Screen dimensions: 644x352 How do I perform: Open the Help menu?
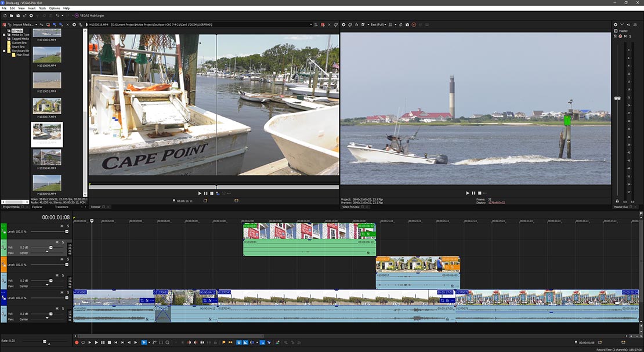click(x=66, y=8)
